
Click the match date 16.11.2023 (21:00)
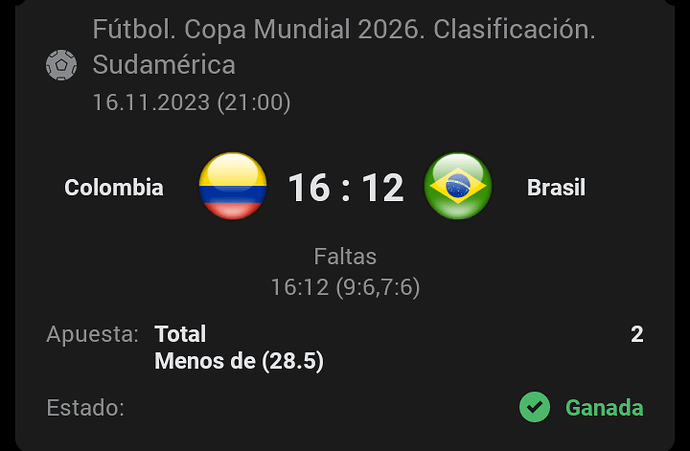point(192,103)
